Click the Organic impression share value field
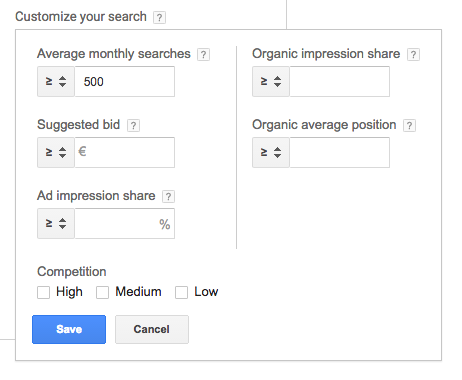 [x=340, y=81]
